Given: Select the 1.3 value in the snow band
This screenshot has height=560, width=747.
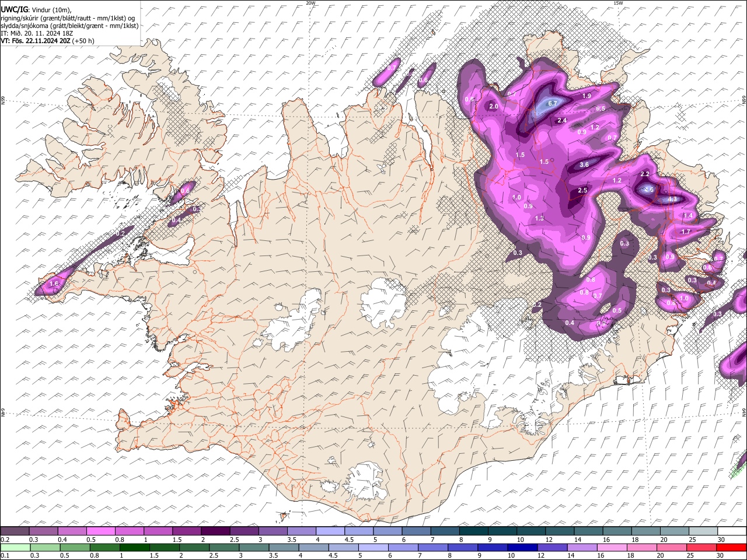Looking at the screenshot, I should (x=539, y=218).
